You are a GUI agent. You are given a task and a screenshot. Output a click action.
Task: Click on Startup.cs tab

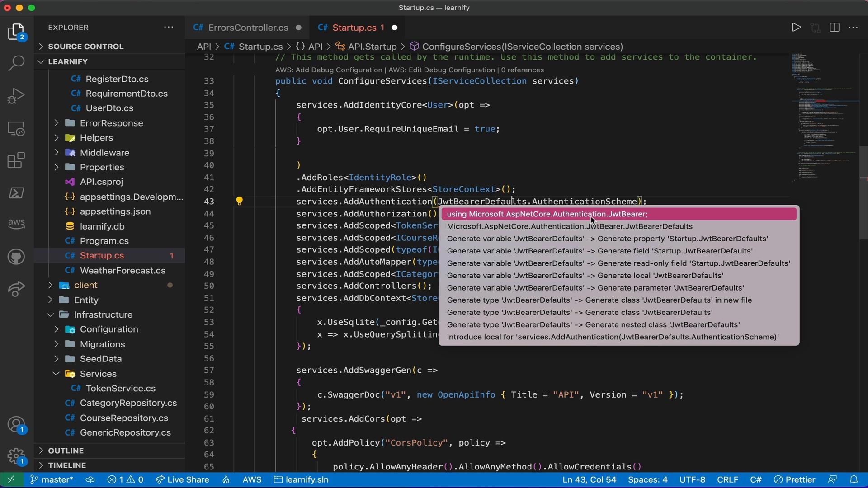351,28
